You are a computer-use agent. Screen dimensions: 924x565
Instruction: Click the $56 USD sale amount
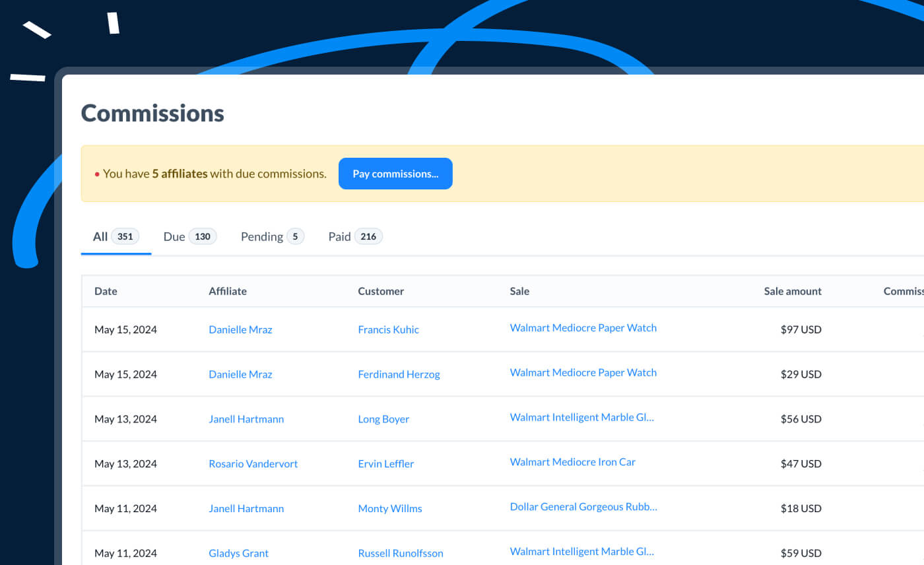pyautogui.click(x=801, y=419)
